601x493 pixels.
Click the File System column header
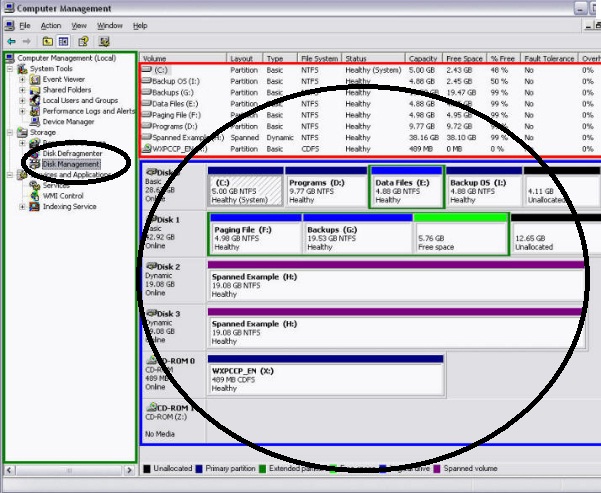(319, 59)
